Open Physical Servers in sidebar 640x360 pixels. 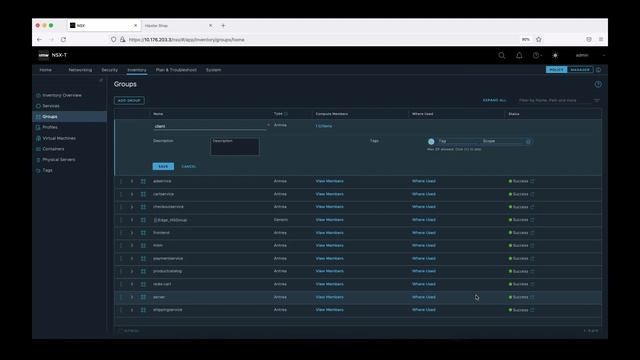[59, 160]
